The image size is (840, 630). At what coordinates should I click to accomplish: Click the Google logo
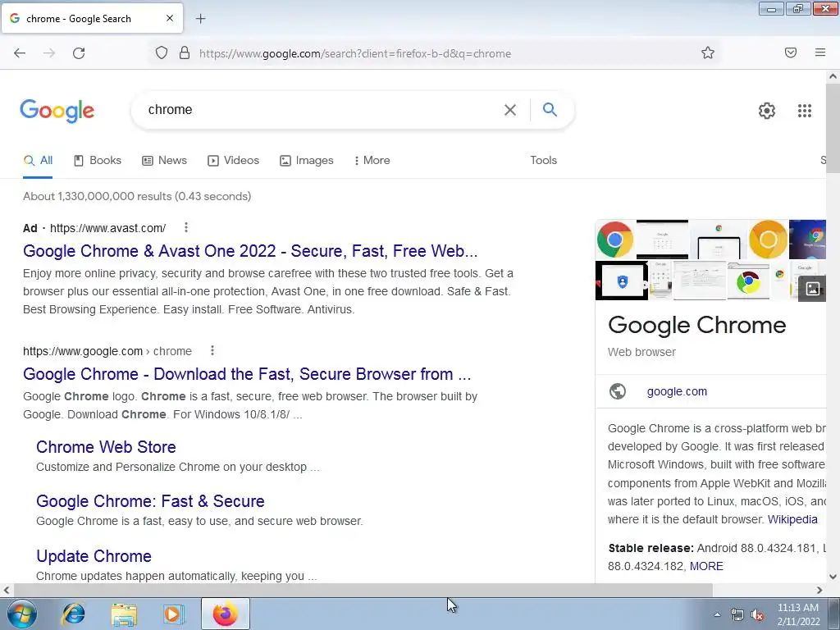click(57, 111)
